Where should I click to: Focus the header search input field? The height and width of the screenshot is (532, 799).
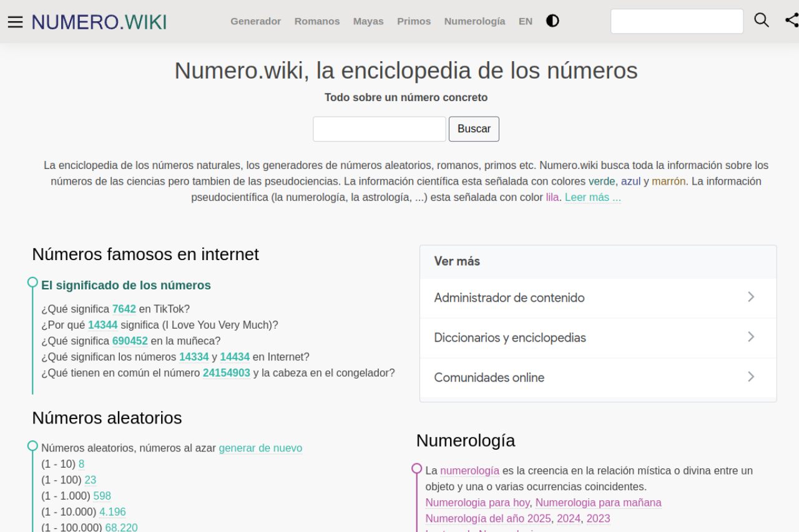(677, 21)
